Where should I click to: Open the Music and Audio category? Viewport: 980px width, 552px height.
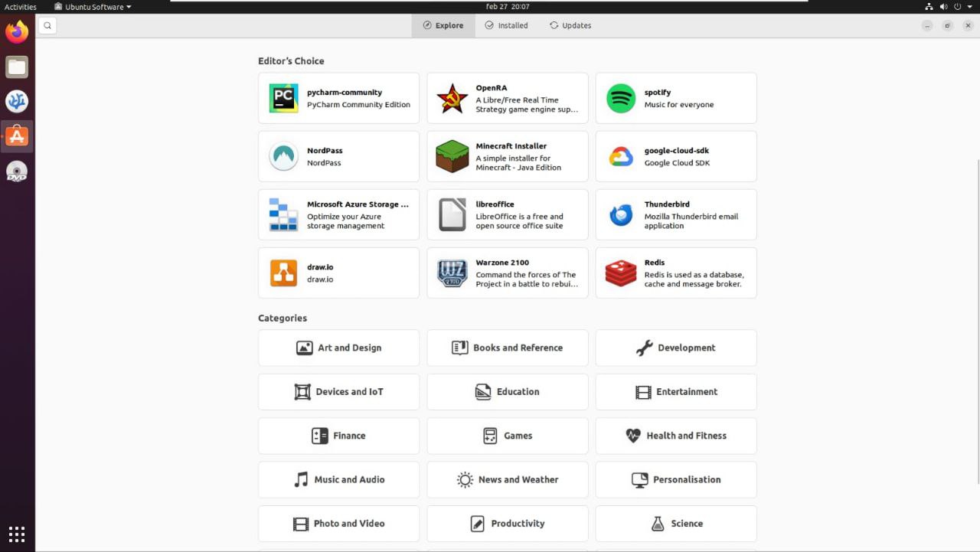338,479
